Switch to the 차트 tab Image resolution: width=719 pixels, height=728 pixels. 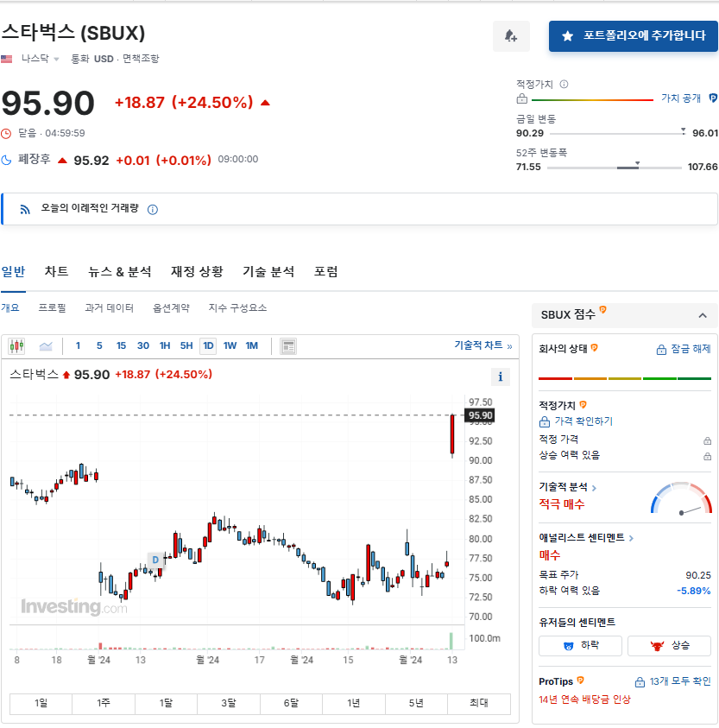[x=56, y=271]
